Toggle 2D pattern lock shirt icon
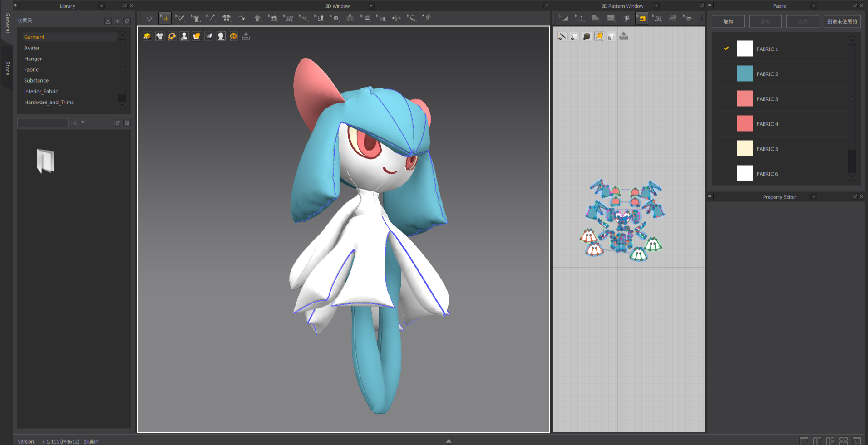The image size is (868, 445). pyautogui.click(x=611, y=36)
